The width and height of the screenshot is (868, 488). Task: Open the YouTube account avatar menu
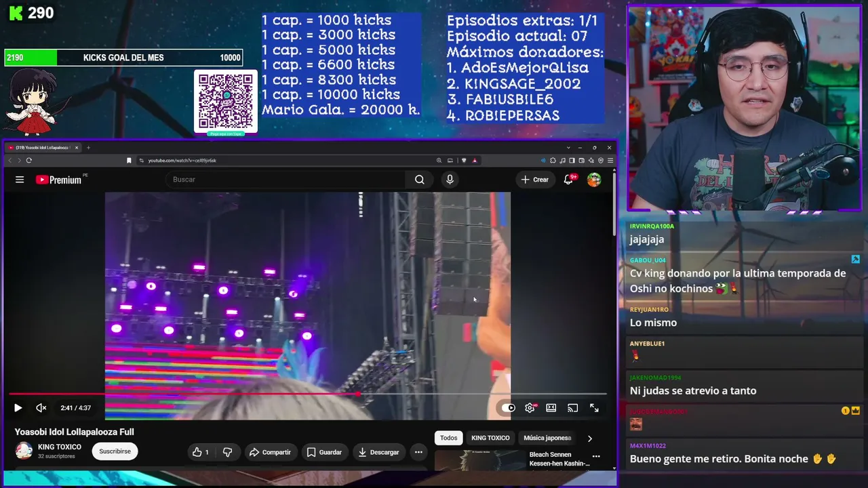click(594, 180)
